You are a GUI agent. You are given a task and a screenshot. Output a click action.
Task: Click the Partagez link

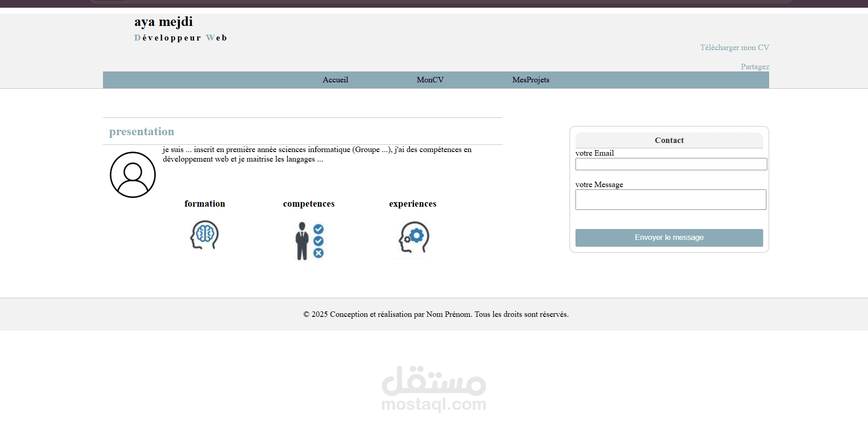[x=755, y=66]
